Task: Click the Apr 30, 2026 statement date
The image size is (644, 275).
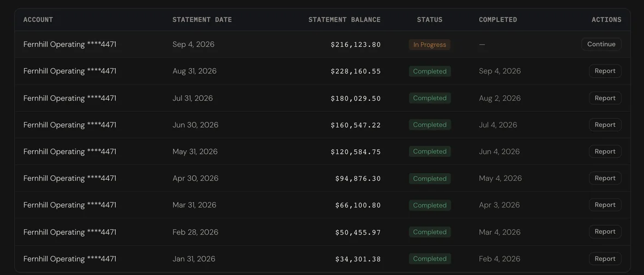Action: 196,178
